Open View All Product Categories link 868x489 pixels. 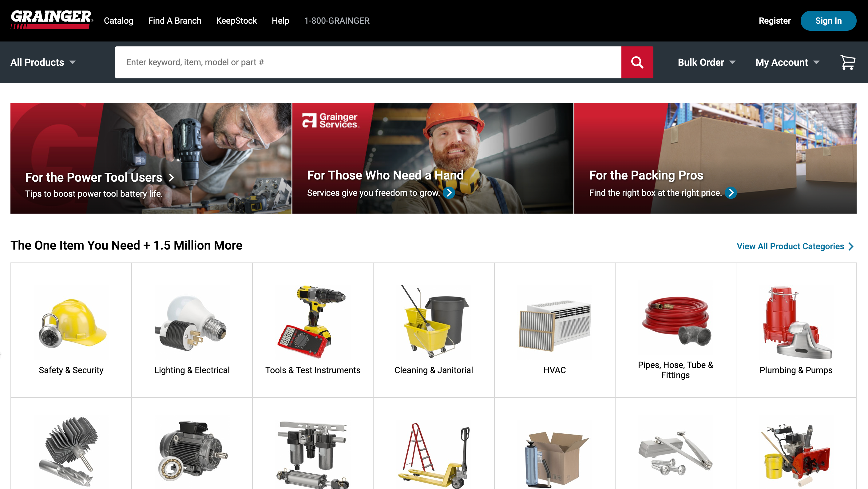click(795, 246)
